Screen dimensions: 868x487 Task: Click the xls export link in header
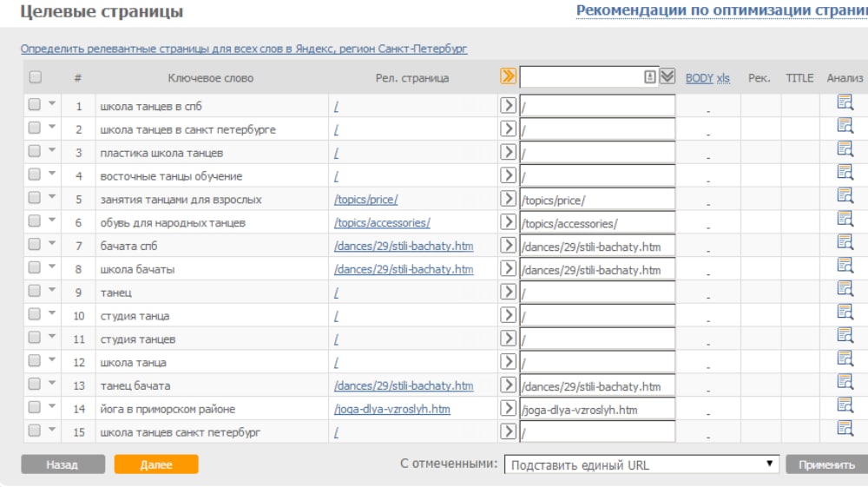pyautogui.click(x=723, y=78)
